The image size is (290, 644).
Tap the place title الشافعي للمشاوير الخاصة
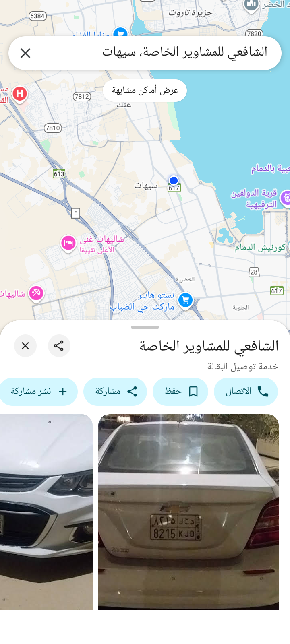209,346
